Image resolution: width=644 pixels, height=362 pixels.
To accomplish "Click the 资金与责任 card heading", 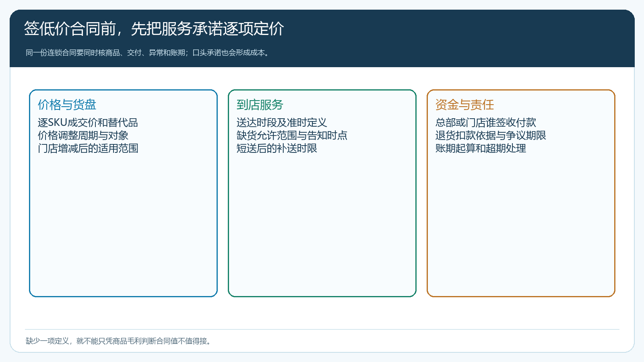I will (465, 105).
